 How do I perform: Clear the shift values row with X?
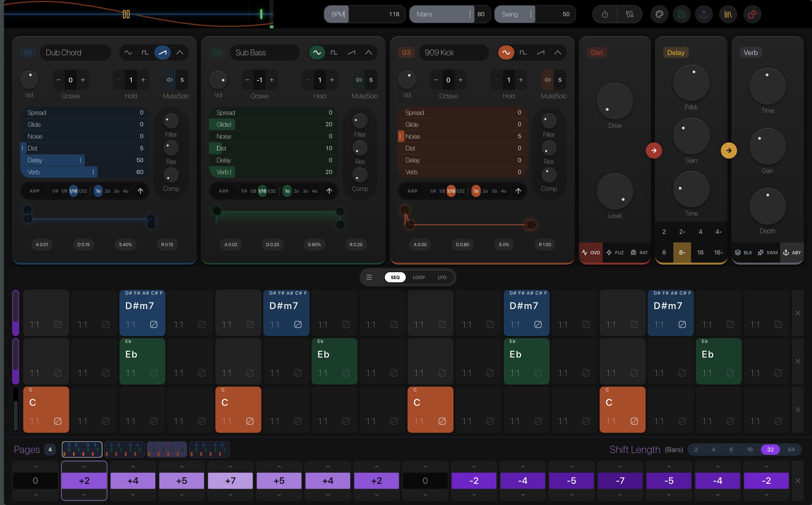798,481
